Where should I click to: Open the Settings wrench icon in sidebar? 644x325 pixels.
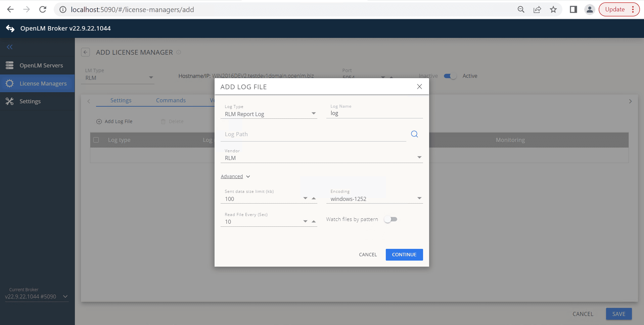[x=10, y=101]
